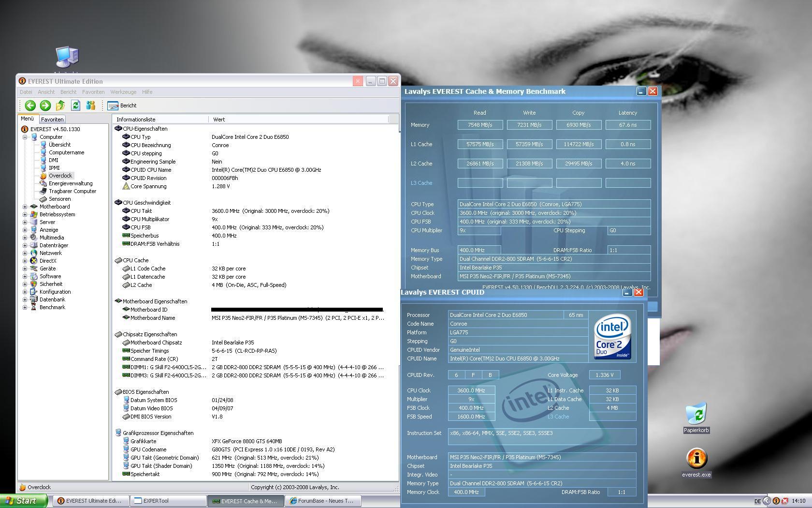The image size is (812, 508).
Task: Select IPMI in the tree
Action: coord(54,168)
